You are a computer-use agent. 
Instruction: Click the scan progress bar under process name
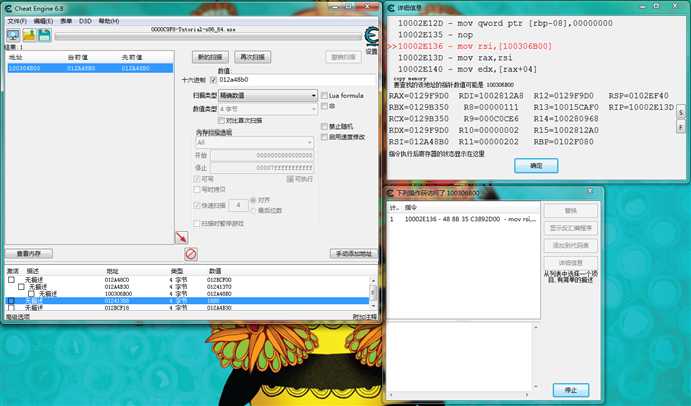[x=208, y=37]
